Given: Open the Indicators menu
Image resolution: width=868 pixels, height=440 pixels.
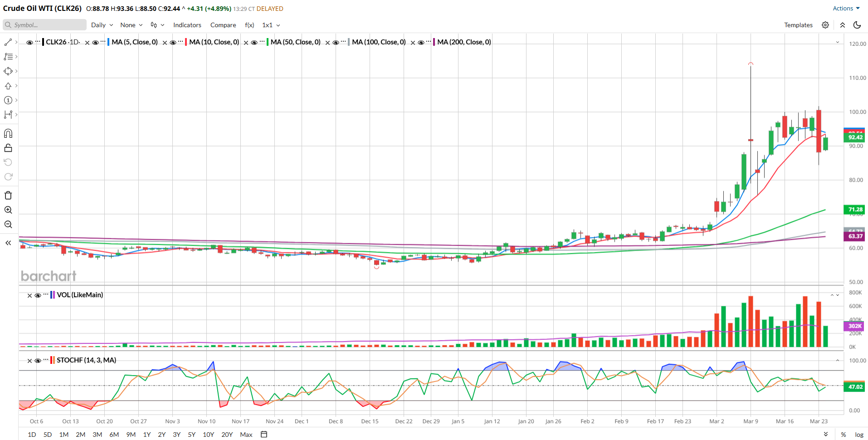Looking at the screenshot, I should [x=187, y=25].
